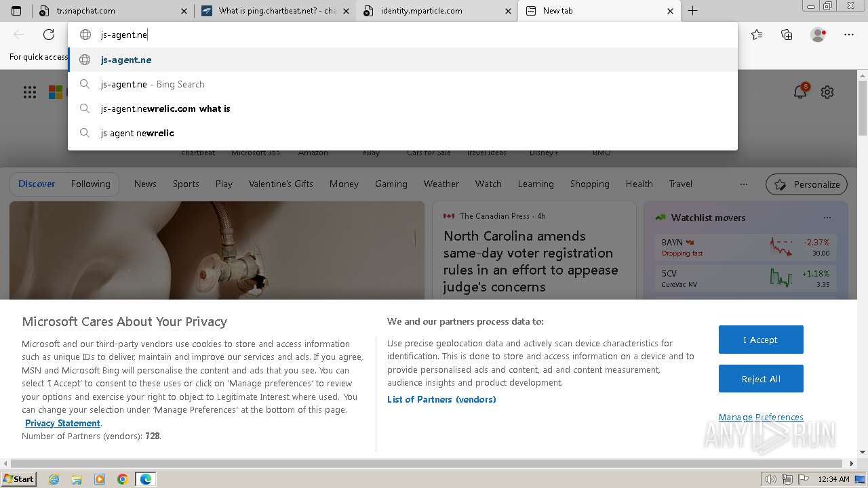
Task: Close the identity.mparticle.com tab
Action: [x=509, y=11]
